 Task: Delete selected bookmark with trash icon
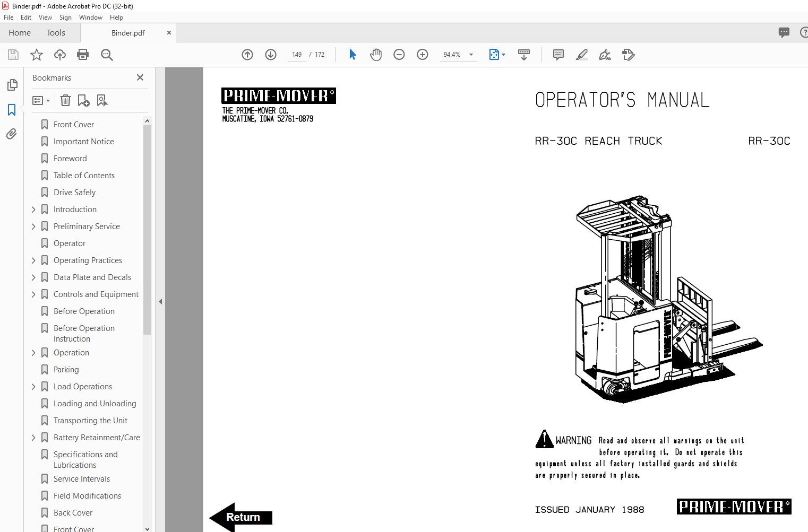click(x=65, y=100)
